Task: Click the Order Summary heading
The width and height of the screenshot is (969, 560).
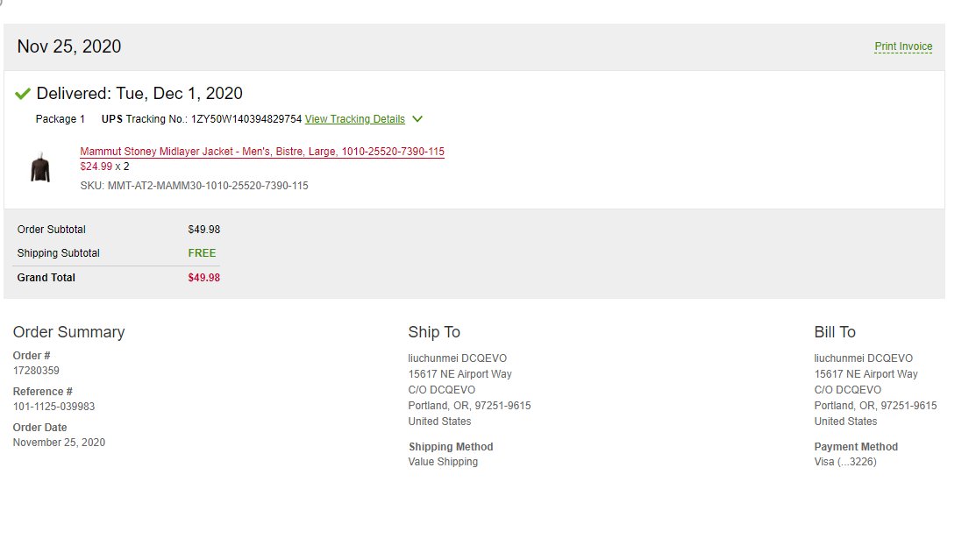Action: coord(68,332)
